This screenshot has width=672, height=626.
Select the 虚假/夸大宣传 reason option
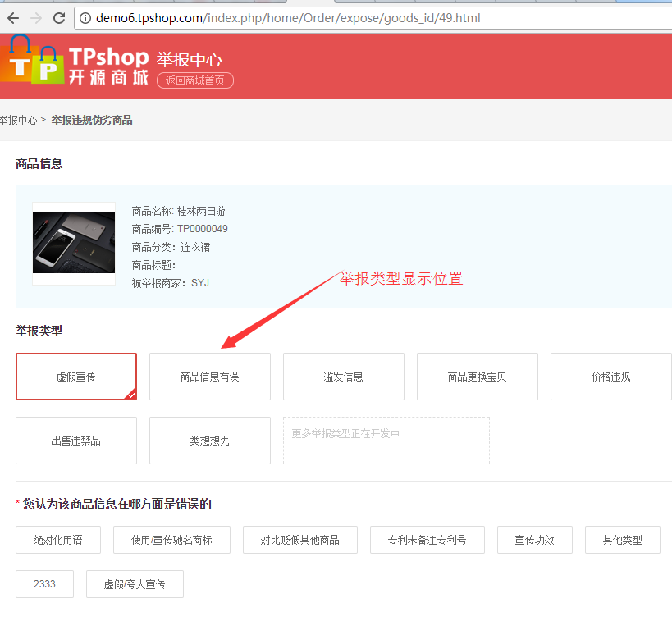pyautogui.click(x=135, y=584)
